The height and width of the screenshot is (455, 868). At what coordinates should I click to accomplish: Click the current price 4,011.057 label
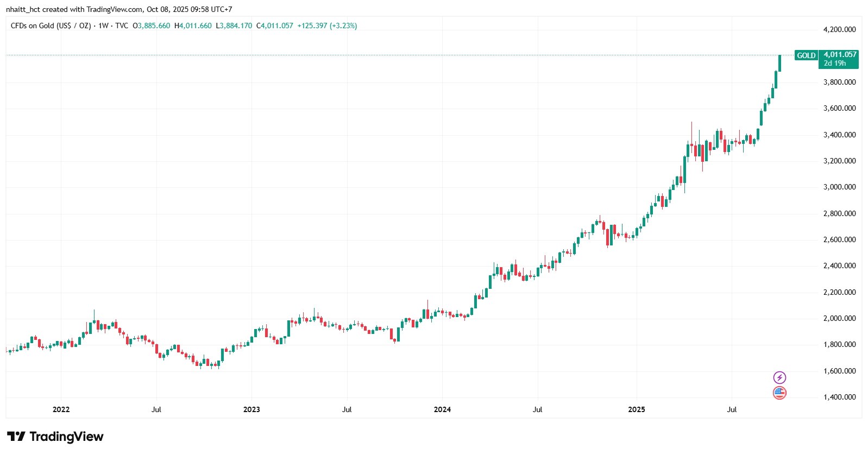[x=840, y=54]
